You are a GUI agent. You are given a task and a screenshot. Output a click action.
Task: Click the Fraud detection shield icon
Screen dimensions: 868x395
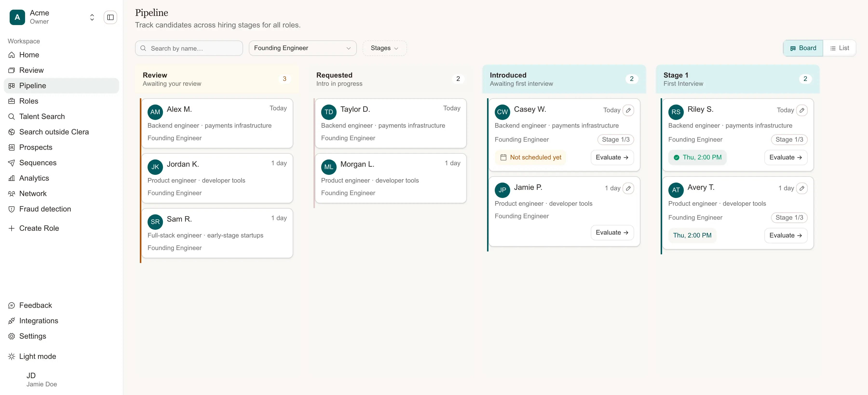coord(12,209)
